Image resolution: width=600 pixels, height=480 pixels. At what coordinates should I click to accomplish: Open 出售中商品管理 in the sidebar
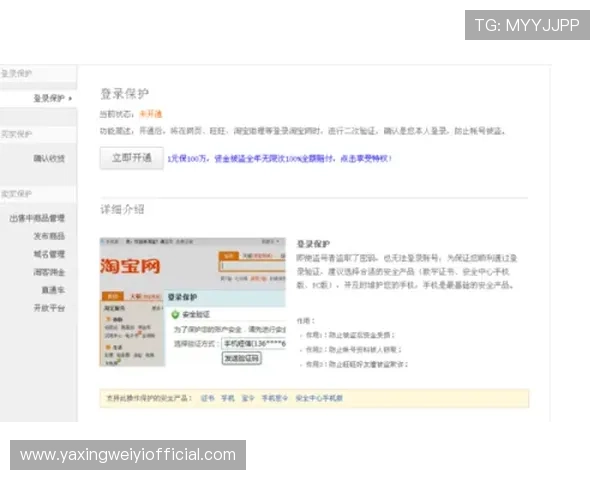[37, 218]
